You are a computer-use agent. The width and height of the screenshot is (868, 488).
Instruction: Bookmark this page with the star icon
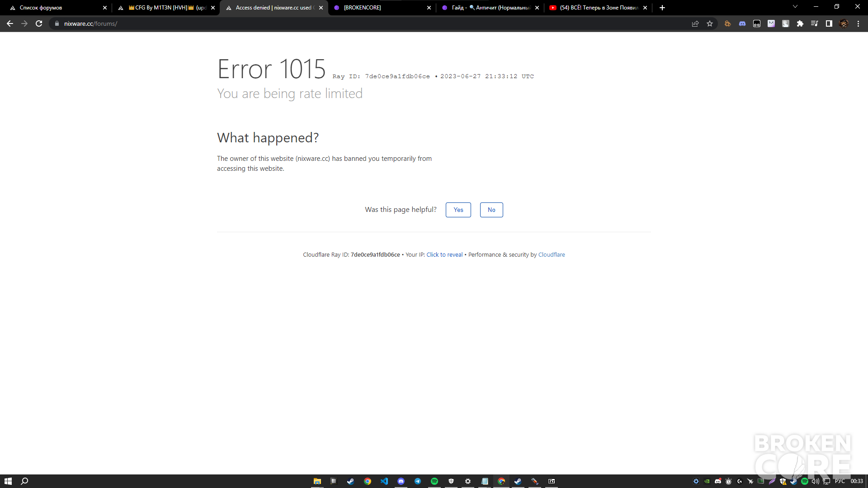tap(710, 23)
